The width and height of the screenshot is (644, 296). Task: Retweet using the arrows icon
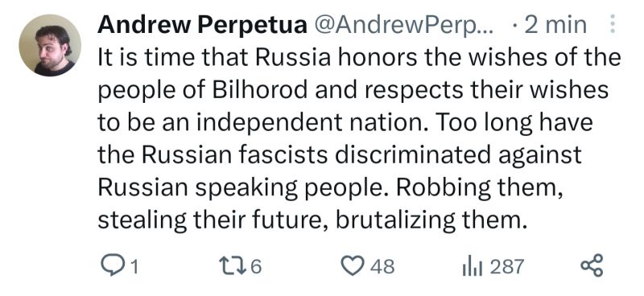(x=232, y=266)
